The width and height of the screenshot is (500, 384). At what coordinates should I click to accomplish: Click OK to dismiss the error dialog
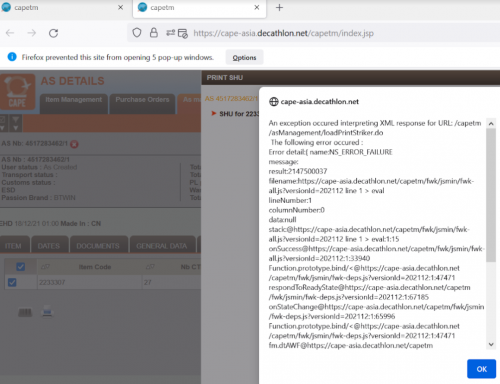pos(481,369)
